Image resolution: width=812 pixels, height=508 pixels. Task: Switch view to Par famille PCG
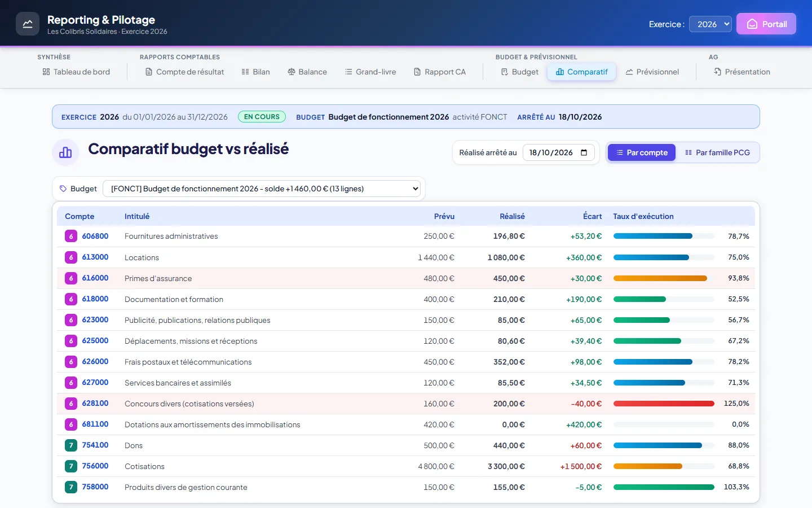tap(717, 152)
